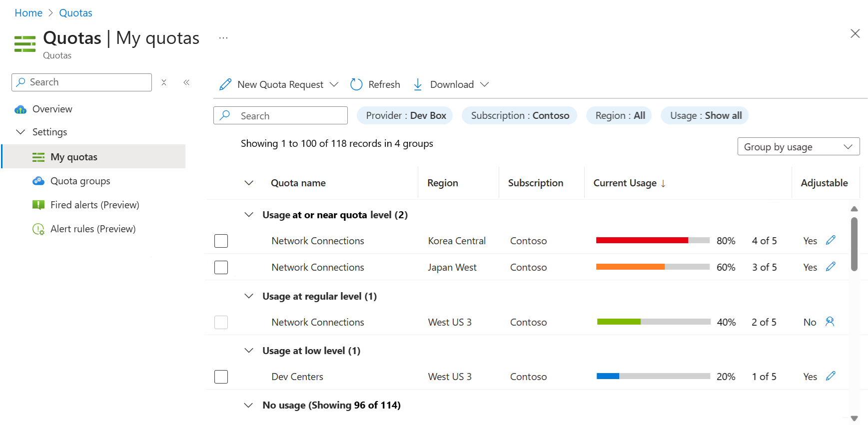The height and width of the screenshot is (425, 868).
Task: Click edit pencil for Korea Central quota
Action: pyautogui.click(x=831, y=240)
